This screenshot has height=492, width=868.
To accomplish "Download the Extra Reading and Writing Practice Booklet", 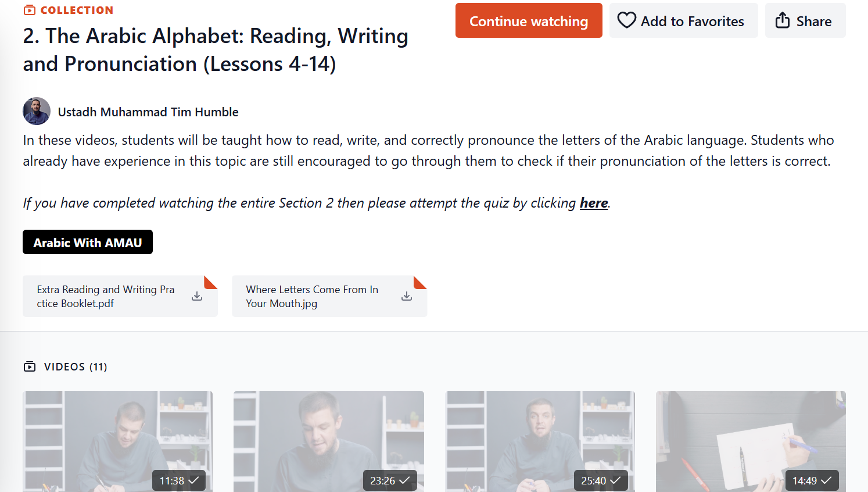I will (197, 296).
